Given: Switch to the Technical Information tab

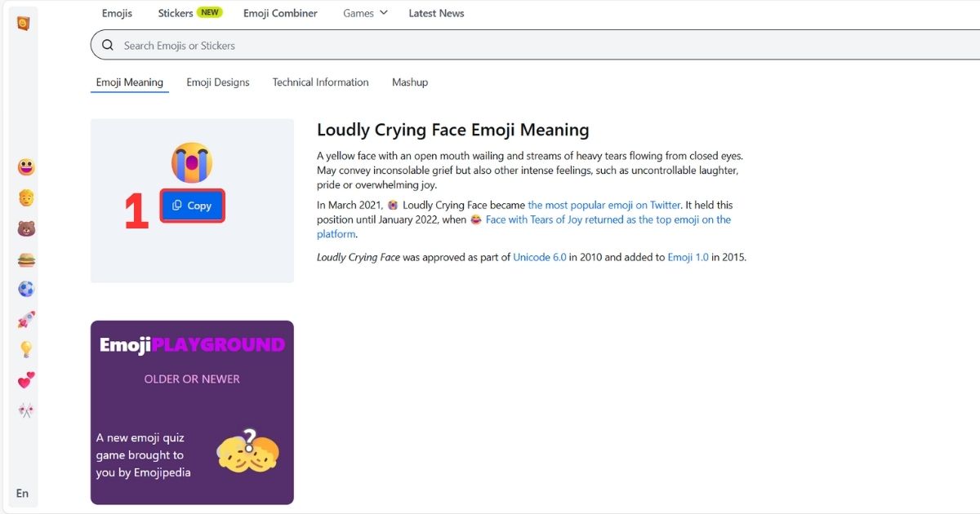Looking at the screenshot, I should coord(320,82).
